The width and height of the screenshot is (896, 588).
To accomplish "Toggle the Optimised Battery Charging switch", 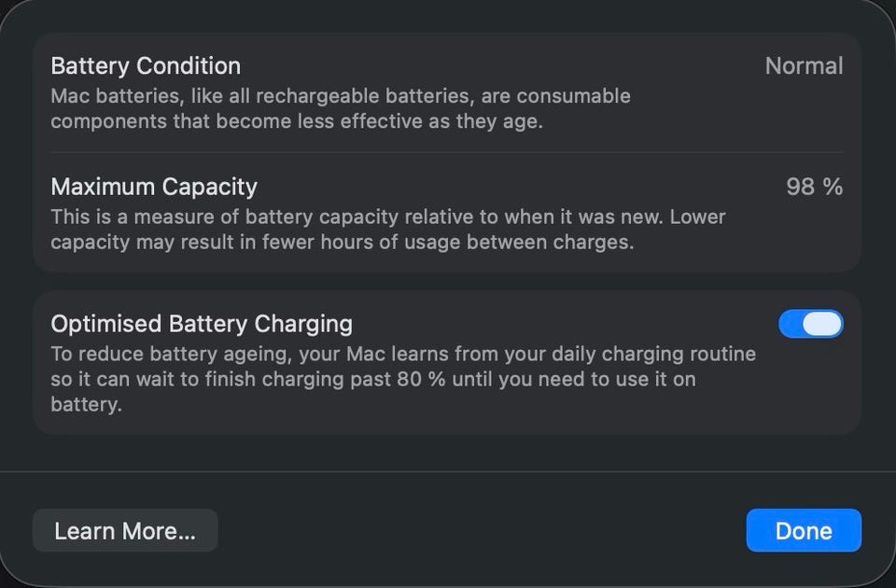I will (810, 324).
